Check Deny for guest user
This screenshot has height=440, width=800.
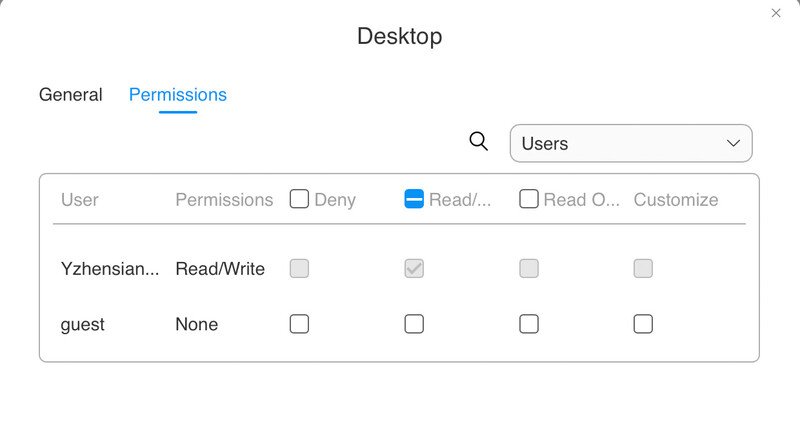[299, 324]
